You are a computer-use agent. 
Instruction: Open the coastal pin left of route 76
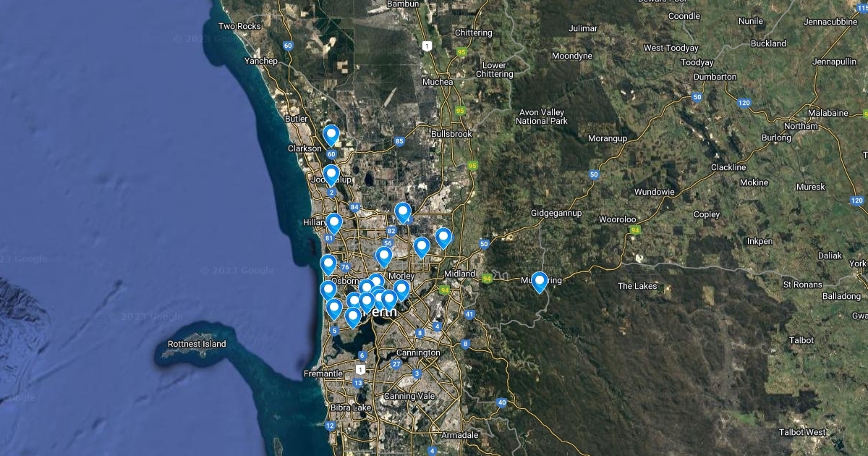328,265
